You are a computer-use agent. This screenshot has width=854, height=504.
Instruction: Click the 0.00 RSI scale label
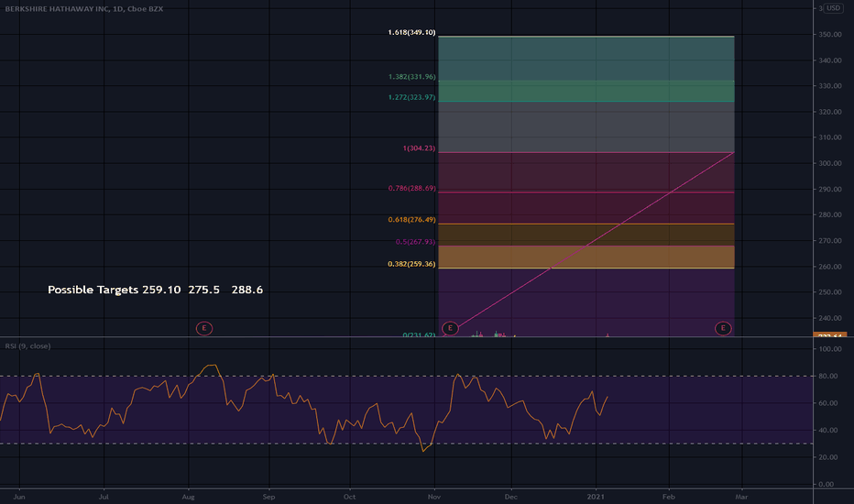click(827, 484)
